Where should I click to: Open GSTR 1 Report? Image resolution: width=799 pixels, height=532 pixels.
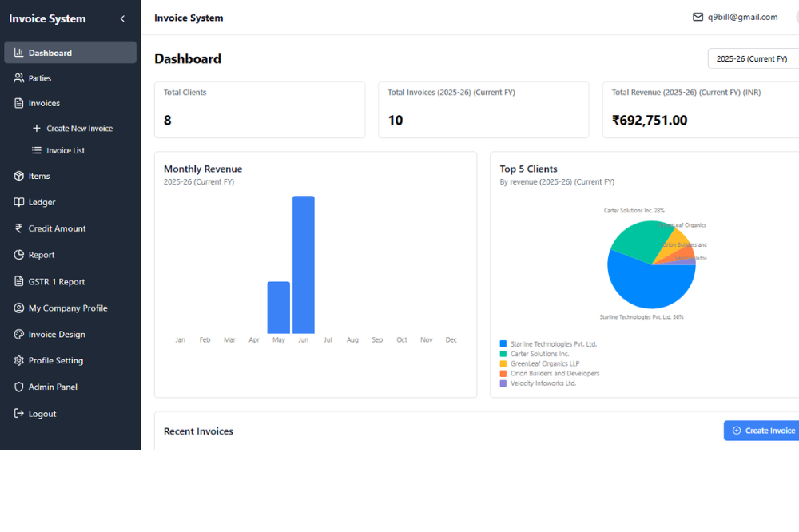point(70,281)
